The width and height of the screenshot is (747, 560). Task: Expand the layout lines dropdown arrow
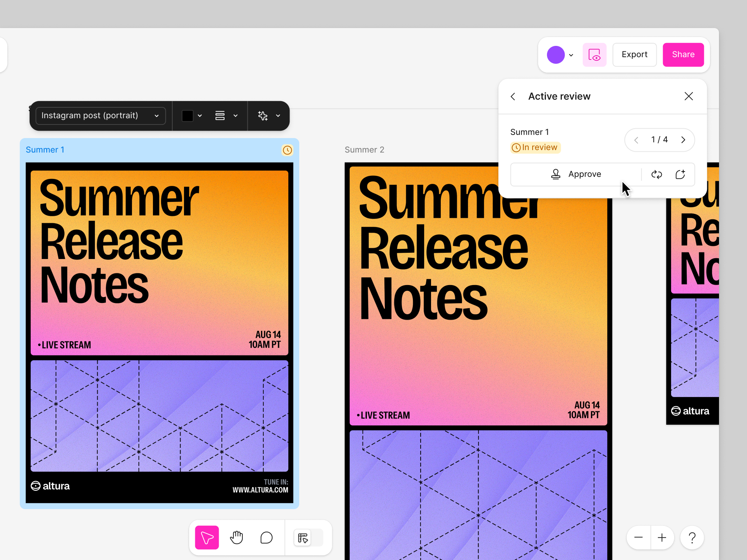(235, 116)
